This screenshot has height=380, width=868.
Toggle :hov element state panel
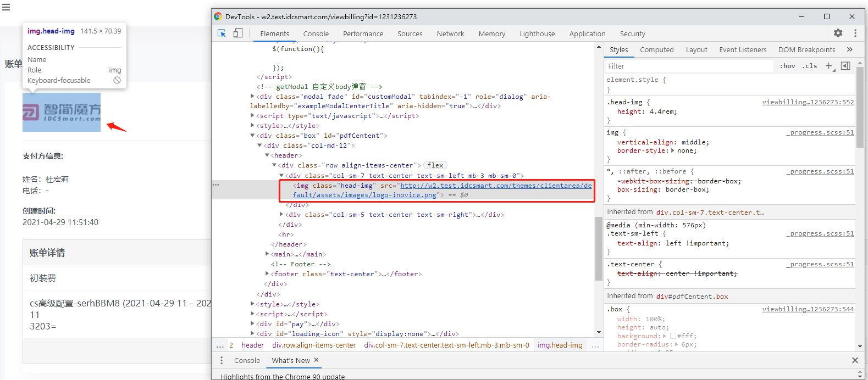pos(788,66)
